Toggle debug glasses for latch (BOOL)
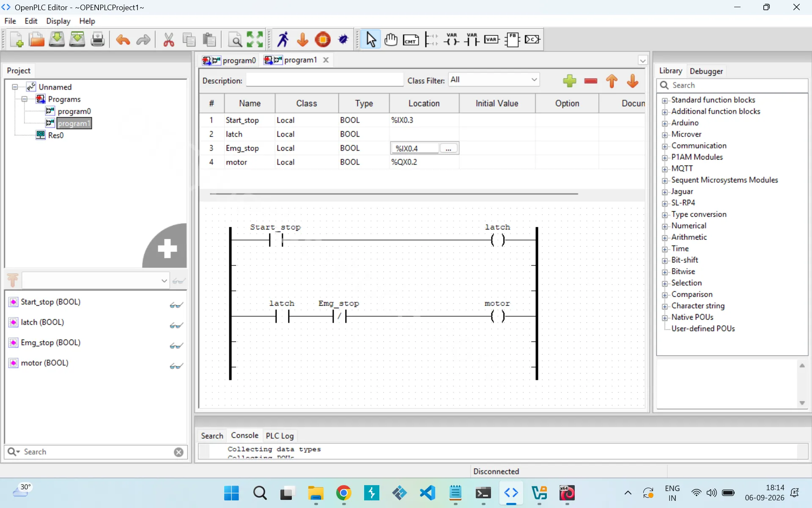 (x=176, y=326)
